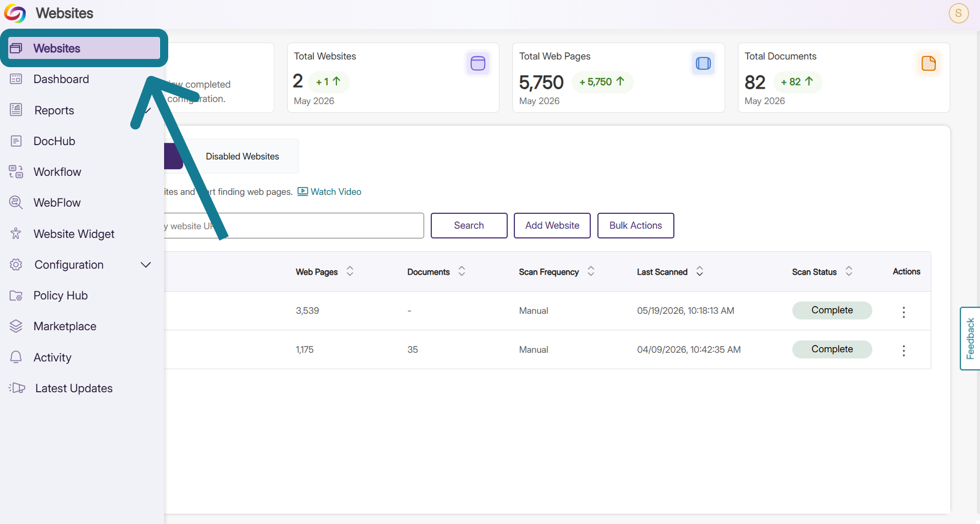Click the Total Websites +1 badge
The image size is (980, 524).
point(328,82)
